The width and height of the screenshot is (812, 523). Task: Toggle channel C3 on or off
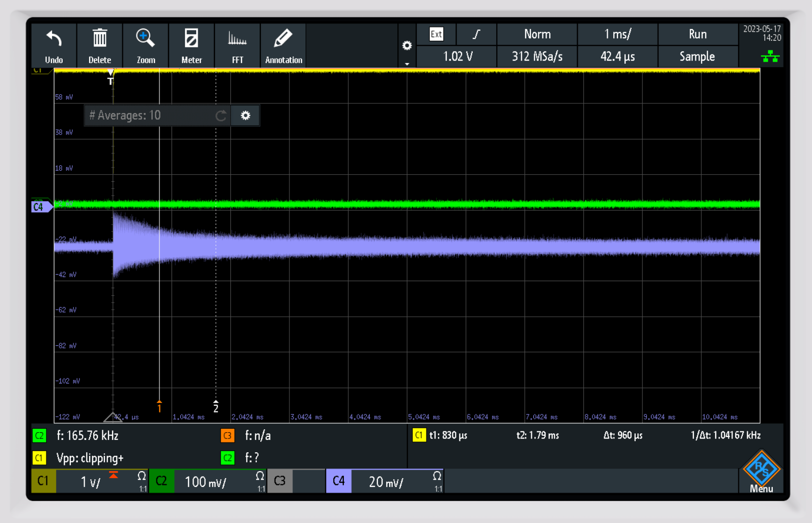click(x=280, y=481)
